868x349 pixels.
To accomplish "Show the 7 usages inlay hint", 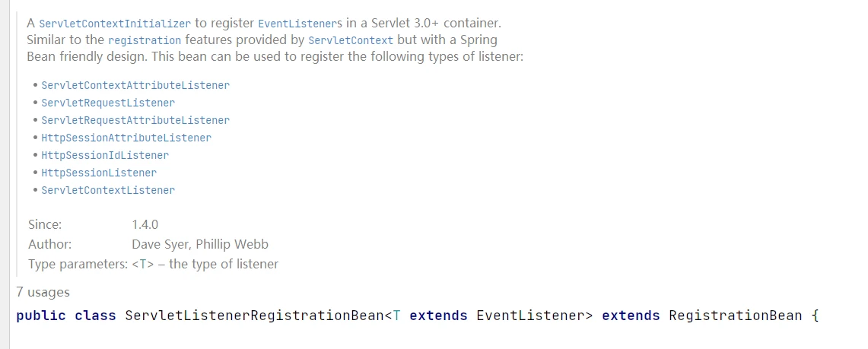I will coord(43,292).
